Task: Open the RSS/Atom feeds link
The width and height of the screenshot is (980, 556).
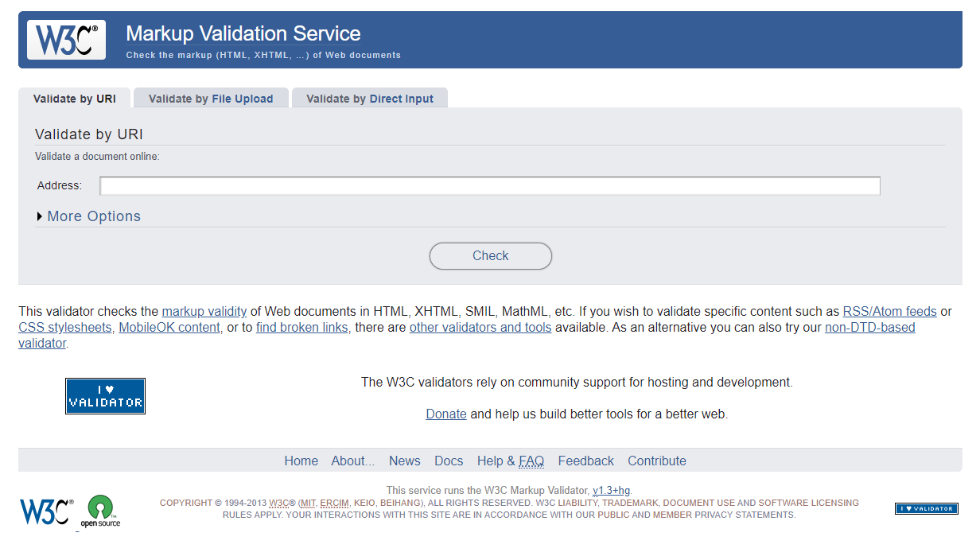Action: tap(890, 312)
